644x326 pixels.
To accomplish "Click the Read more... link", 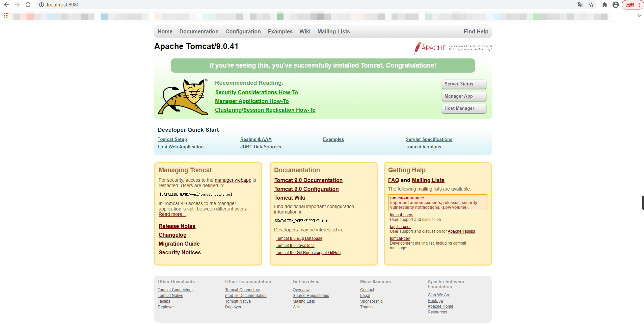I will coord(172,214).
